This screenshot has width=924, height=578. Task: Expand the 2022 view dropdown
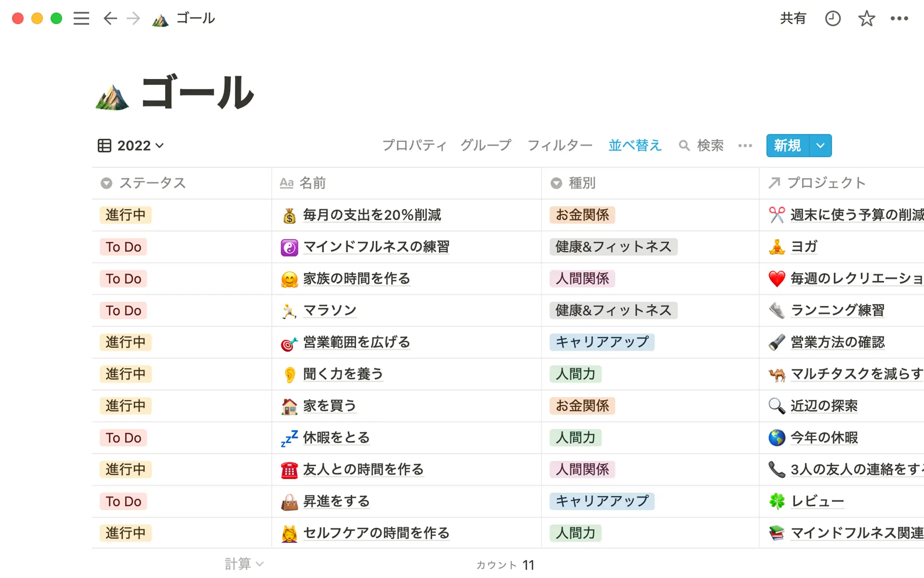tap(160, 146)
